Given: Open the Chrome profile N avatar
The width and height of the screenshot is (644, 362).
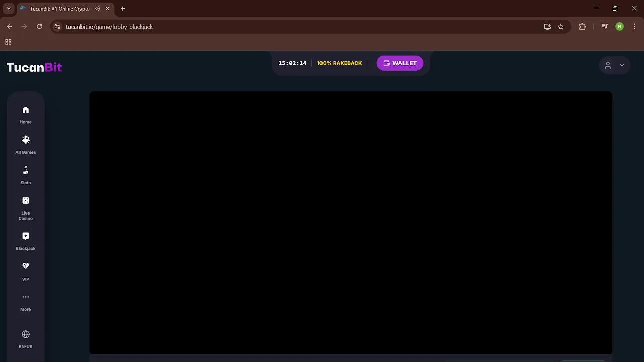Looking at the screenshot, I should [619, 27].
